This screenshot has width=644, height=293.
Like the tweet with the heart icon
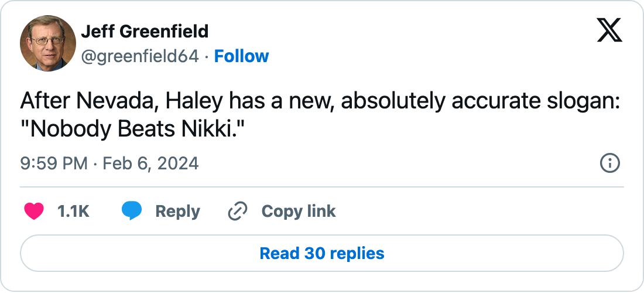[x=35, y=212]
